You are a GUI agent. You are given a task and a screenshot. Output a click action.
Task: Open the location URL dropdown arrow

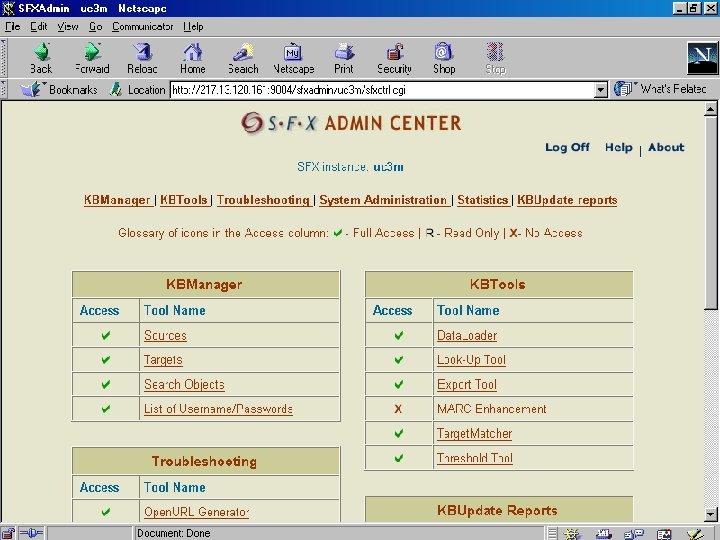click(x=601, y=90)
